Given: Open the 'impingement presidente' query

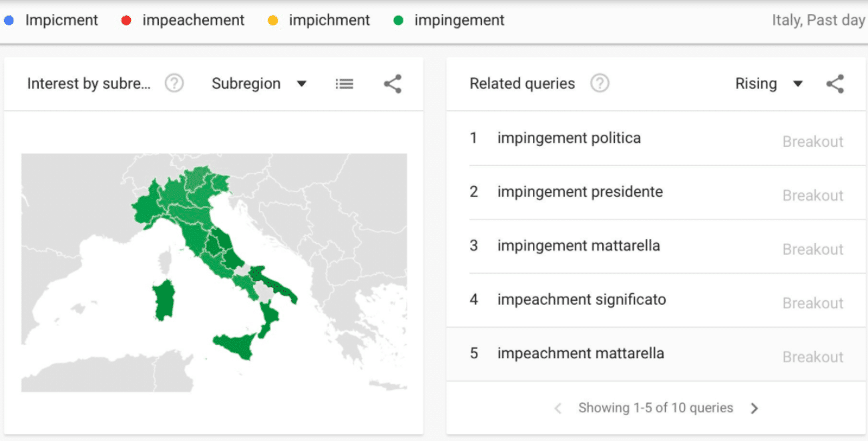Looking at the screenshot, I should [580, 192].
